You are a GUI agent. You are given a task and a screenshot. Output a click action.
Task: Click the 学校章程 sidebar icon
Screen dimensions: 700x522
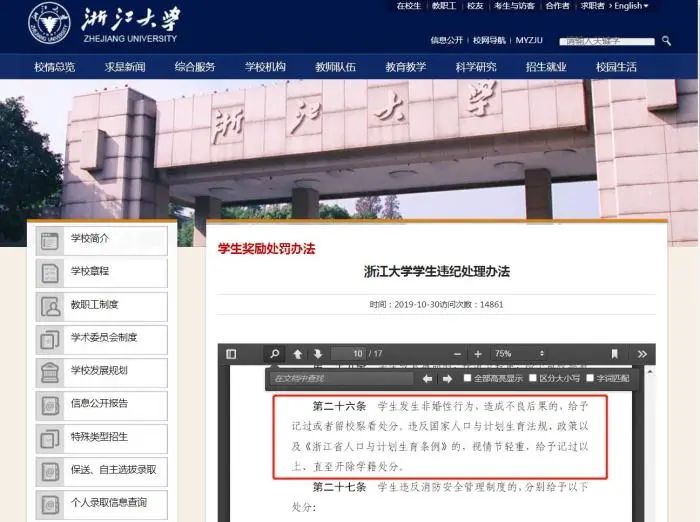(50, 273)
